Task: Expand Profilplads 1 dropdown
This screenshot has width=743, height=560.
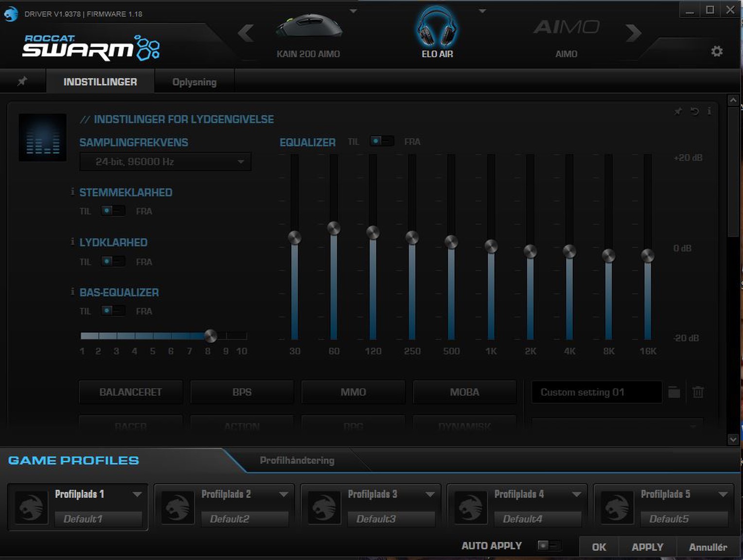Action: (137, 494)
